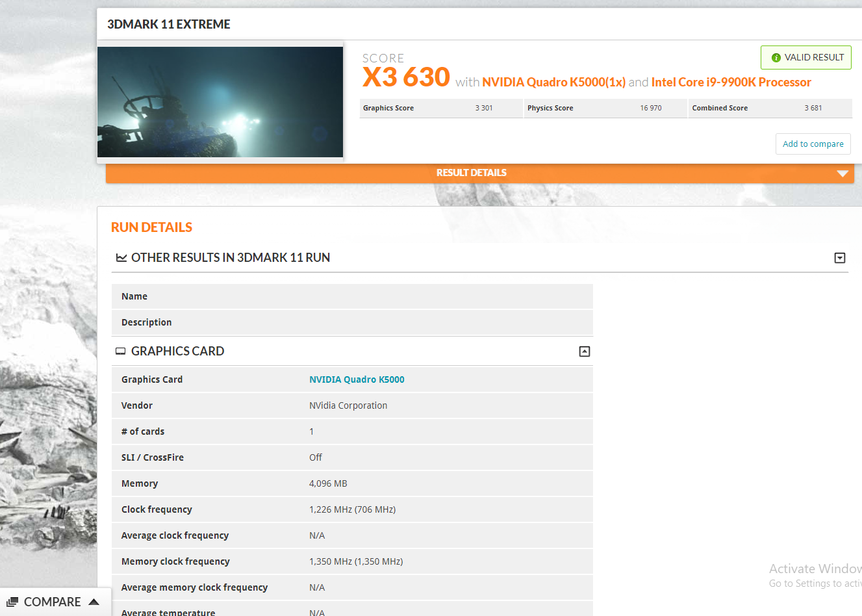Click the Physics Score label
The height and width of the screenshot is (616, 862).
coord(550,109)
